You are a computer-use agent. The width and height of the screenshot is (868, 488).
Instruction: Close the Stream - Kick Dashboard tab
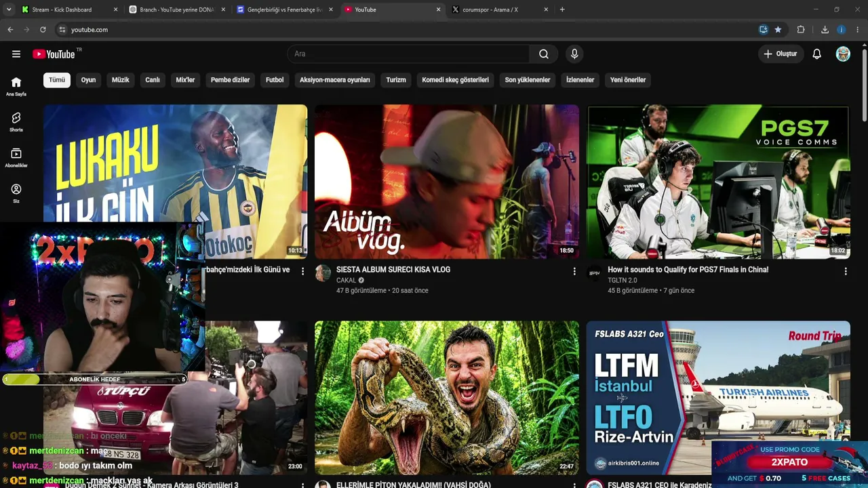tap(115, 9)
